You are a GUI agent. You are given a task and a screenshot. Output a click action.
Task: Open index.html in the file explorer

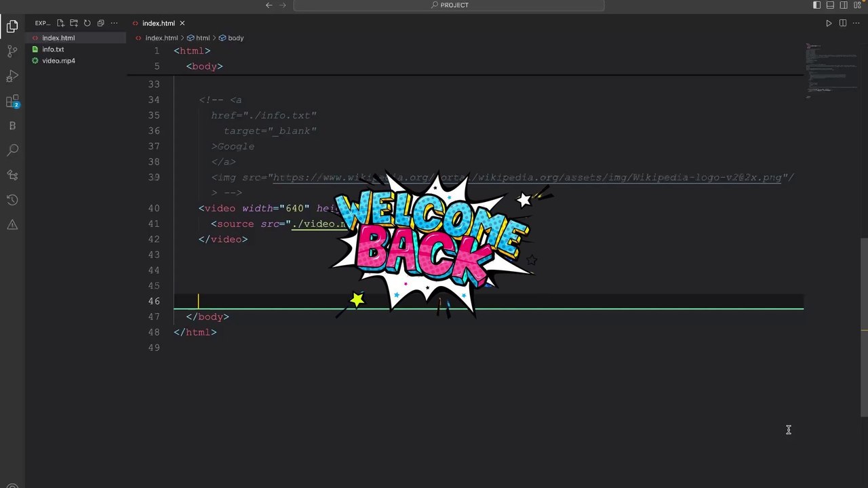(x=76, y=38)
